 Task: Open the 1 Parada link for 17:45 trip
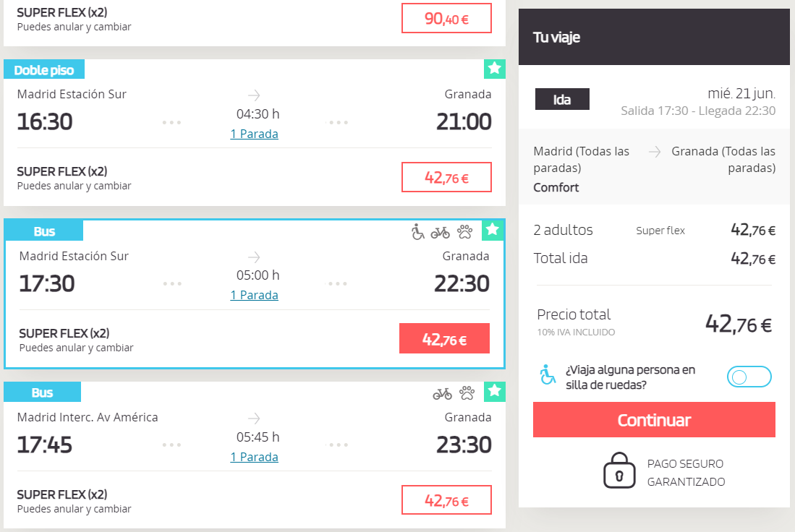click(x=254, y=457)
